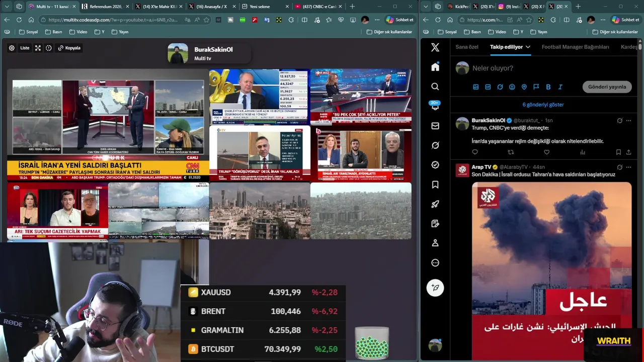Image resolution: width=644 pixels, height=362 pixels.
Task: Reply to BurakSakinOl's Trump CNBC post
Action: [475, 152]
